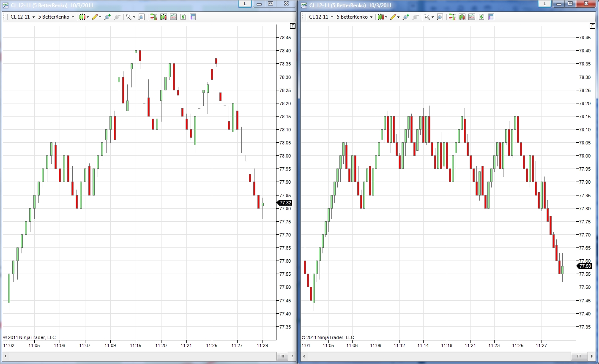The image size is (599, 364).
Task: Open the 5 BetterRenko interval dropdown, left chart
Action: (x=56, y=17)
